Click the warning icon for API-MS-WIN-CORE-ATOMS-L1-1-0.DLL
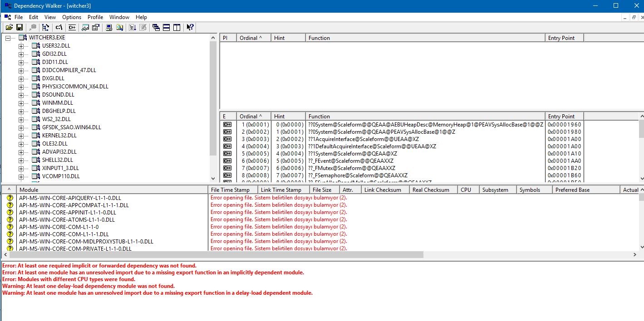Screen dimensions: 644x321 pos(10,220)
